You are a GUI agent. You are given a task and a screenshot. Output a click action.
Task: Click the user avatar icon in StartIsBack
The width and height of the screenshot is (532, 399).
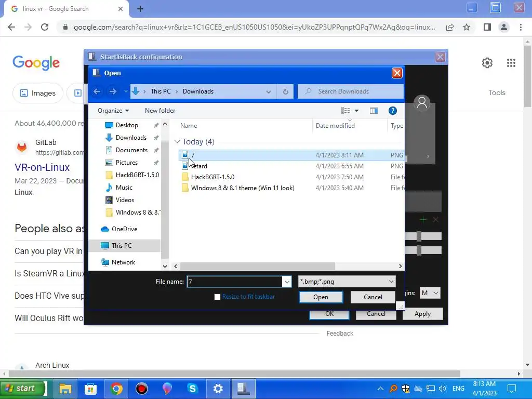[422, 103]
